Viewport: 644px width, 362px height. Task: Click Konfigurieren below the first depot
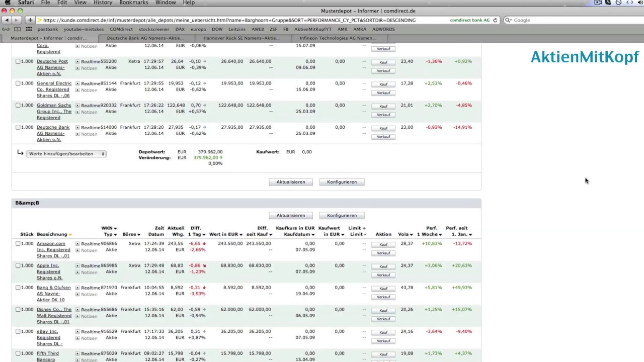click(x=342, y=182)
